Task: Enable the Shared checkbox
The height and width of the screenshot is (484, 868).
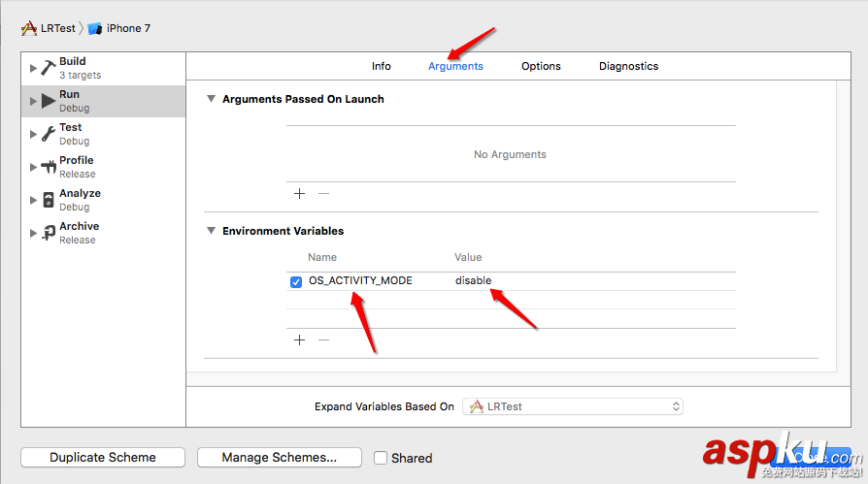Action: coord(381,458)
